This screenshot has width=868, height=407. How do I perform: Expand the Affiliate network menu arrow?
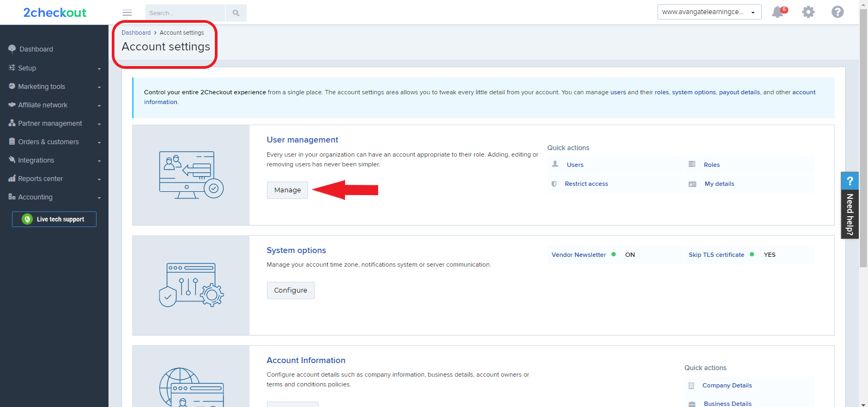[x=99, y=106]
